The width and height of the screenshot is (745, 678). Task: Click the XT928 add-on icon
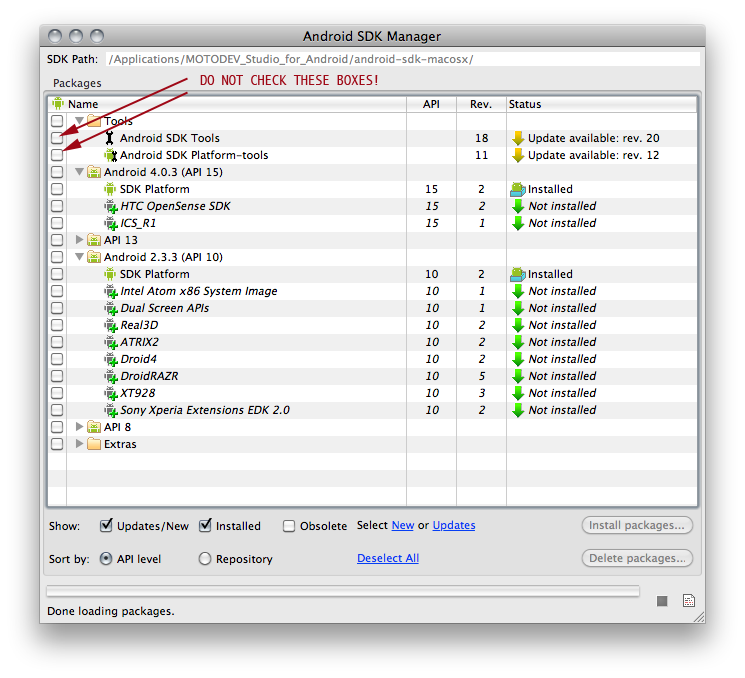click(x=111, y=393)
